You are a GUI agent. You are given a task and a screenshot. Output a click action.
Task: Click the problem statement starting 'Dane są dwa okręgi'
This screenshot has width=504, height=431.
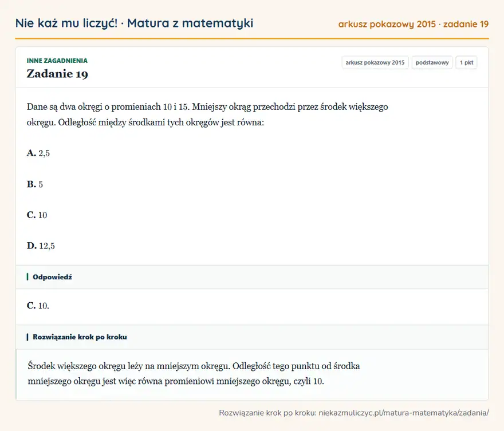click(207, 114)
